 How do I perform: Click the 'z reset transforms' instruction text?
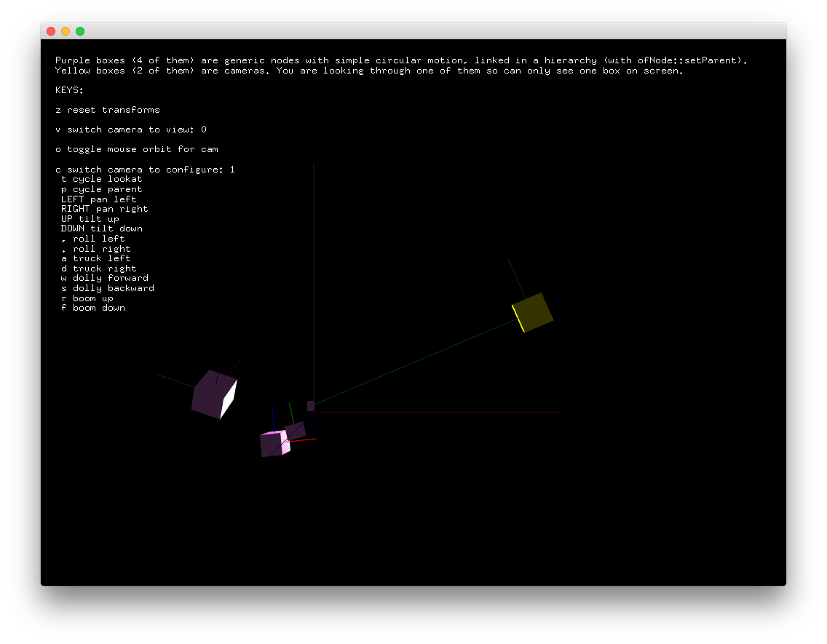tap(106, 109)
